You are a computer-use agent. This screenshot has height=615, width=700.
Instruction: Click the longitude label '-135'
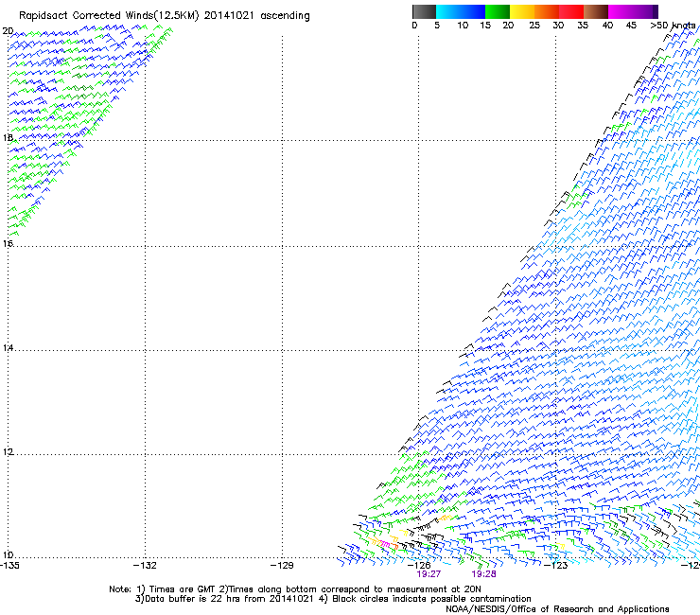tap(9, 566)
